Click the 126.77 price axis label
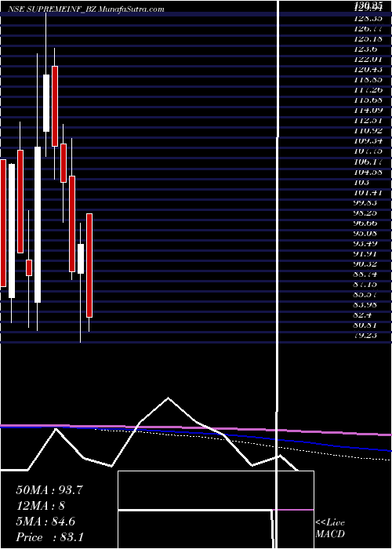The image size is (392, 549). pyautogui.click(x=369, y=28)
